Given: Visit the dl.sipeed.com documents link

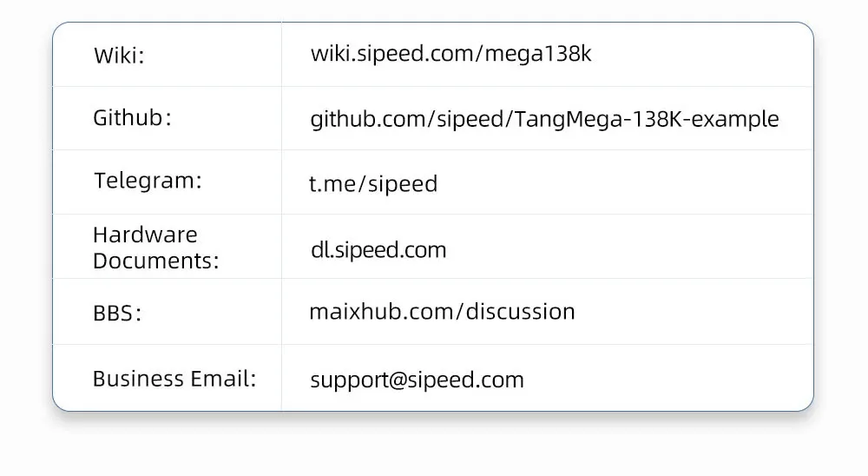Looking at the screenshot, I should (378, 250).
